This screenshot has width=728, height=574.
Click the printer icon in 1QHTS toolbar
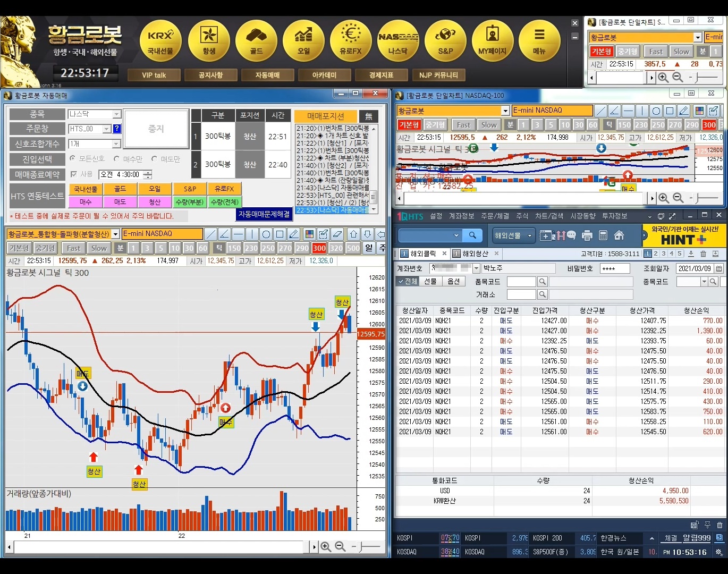(x=587, y=235)
